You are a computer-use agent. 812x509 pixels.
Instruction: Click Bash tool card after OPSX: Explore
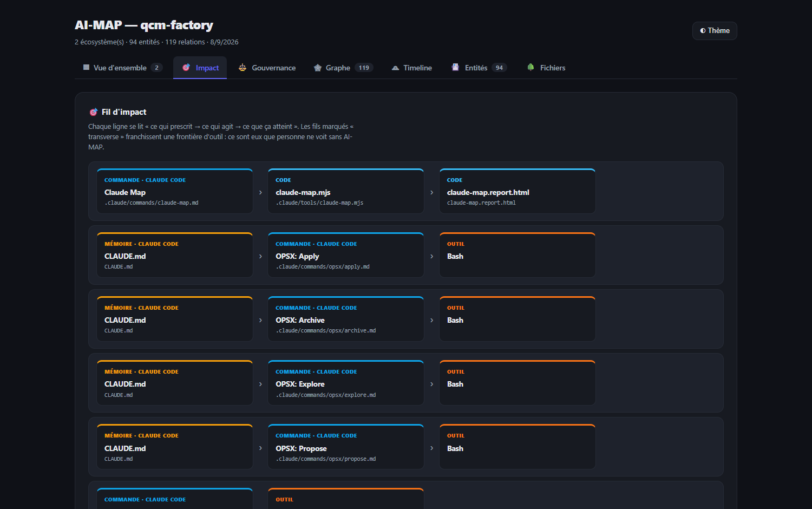518,383
